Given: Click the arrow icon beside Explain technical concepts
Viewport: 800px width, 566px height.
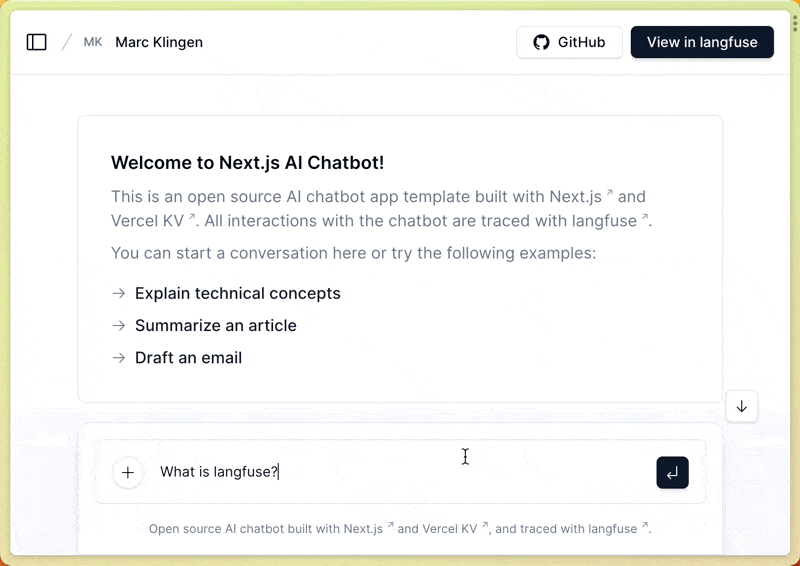Looking at the screenshot, I should (119, 294).
